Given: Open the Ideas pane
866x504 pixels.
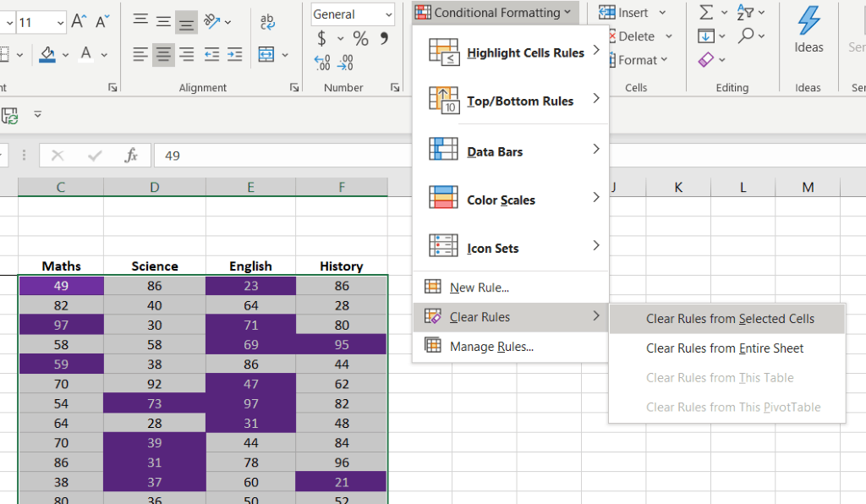Looking at the screenshot, I should (x=808, y=30).
